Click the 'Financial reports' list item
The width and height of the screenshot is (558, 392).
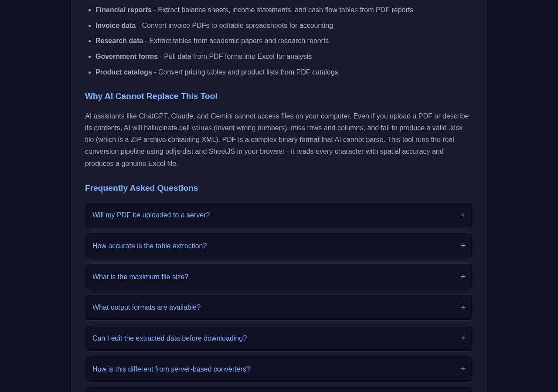(x=254, y=10)
